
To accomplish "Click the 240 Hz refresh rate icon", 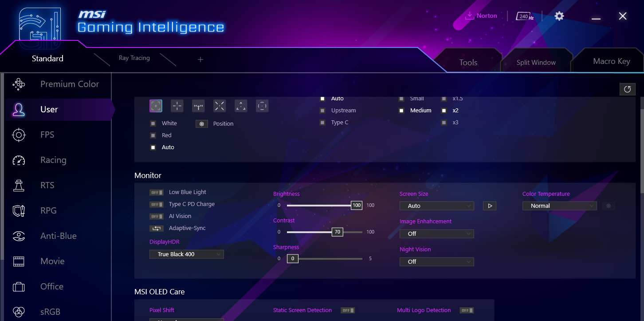I will click(525, 16).
